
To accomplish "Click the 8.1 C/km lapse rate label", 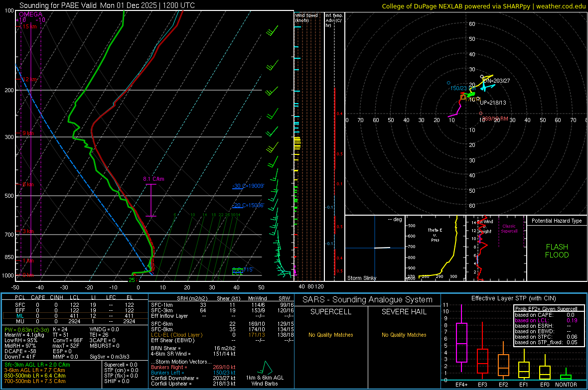I will click(153, 179).
